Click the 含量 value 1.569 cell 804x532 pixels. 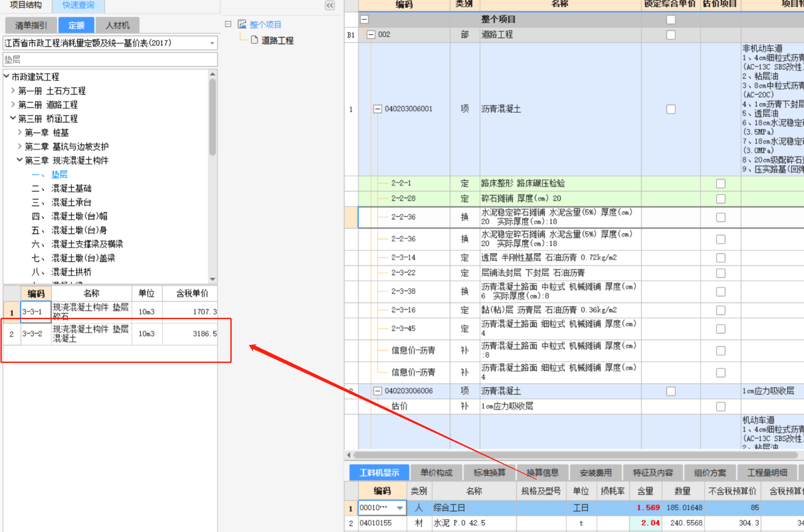pos(645,508)
